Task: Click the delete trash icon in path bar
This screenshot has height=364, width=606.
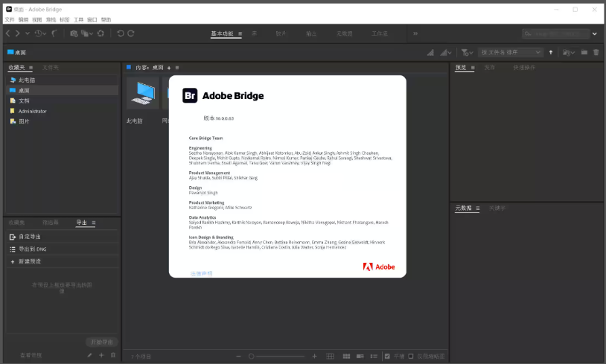Action: 596,53
